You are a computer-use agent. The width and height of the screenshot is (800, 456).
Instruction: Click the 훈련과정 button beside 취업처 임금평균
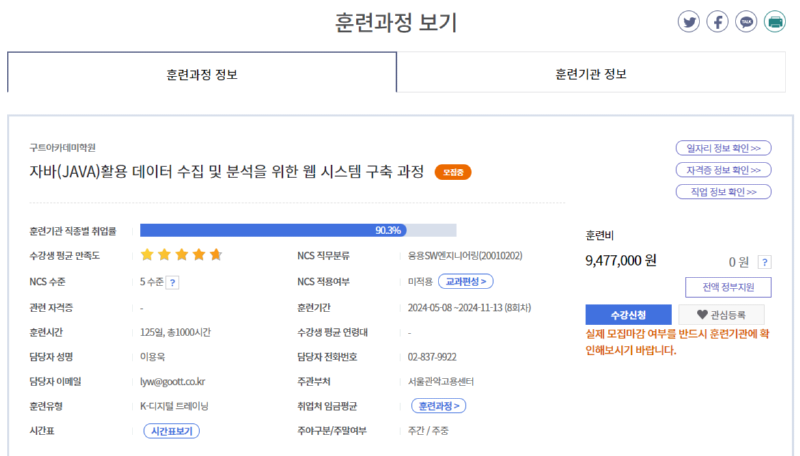(x=439, y=406)
